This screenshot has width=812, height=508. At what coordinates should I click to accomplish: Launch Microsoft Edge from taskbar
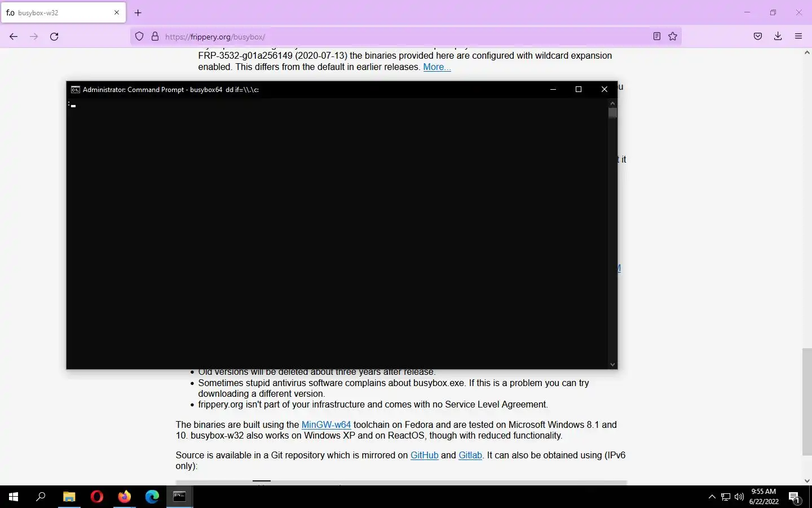pyautogui.click(x=152, y=497)
